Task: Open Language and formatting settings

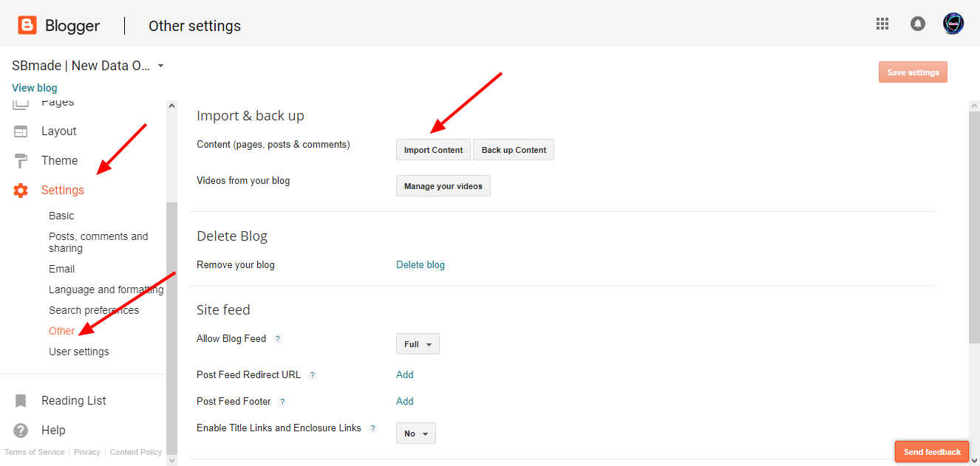Action: [106, 289]
